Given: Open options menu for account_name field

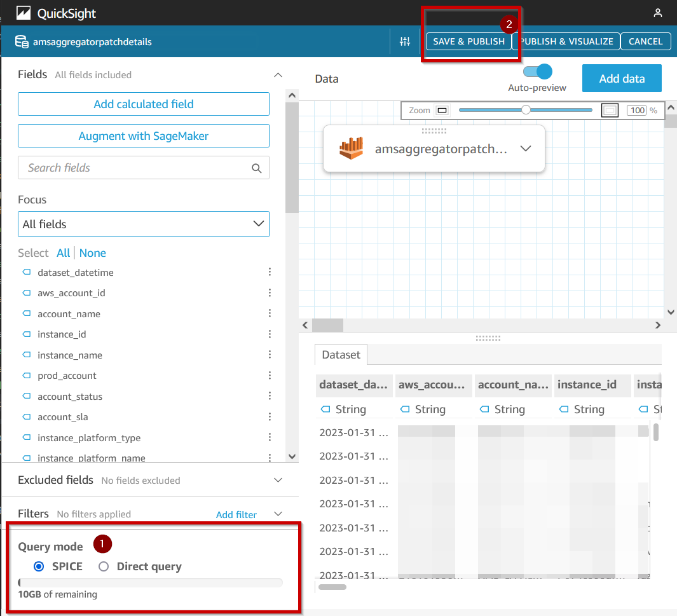Looking at the screenshot, I should (x=270, y=313).
